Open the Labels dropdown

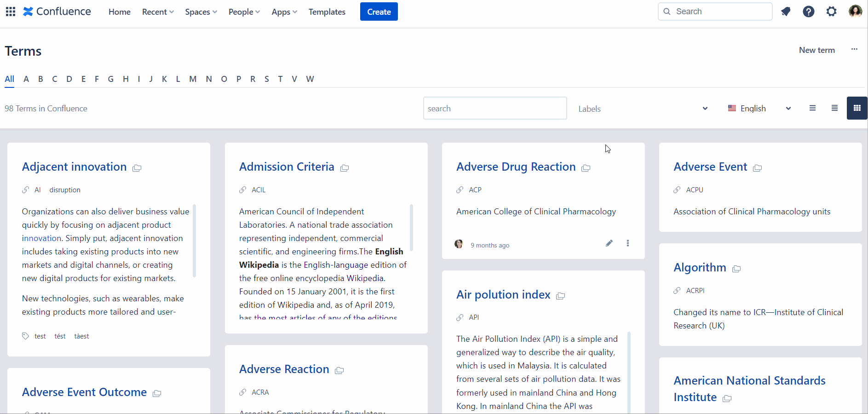click(643, 109)
